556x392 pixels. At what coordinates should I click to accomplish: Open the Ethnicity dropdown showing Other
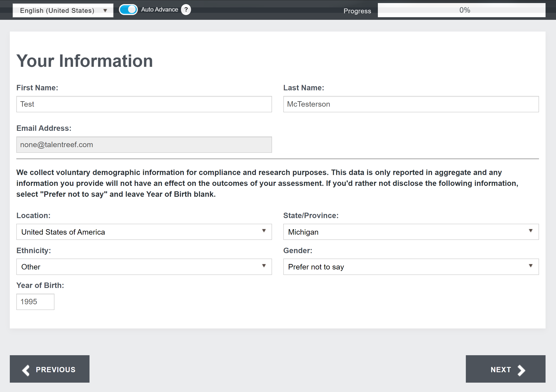click(144, 267)
